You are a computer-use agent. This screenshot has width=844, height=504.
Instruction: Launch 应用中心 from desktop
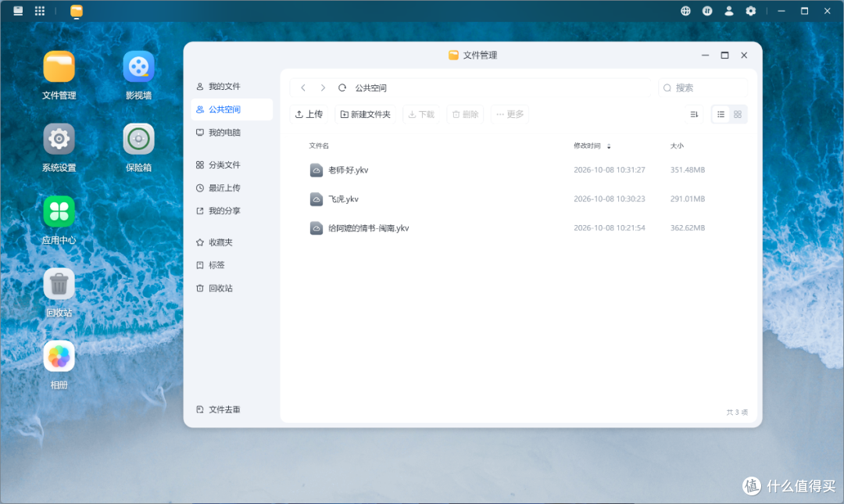[59, 212]
